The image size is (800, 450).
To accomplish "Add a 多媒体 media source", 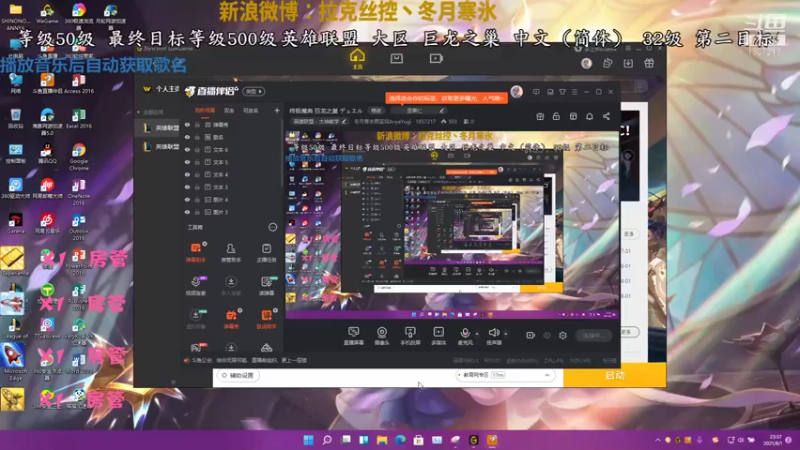I will pos(439,336).
